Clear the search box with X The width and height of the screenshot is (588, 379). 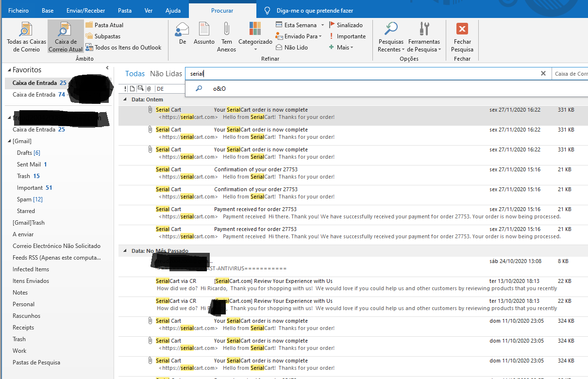pyautogui.click(x=543, y=74)
